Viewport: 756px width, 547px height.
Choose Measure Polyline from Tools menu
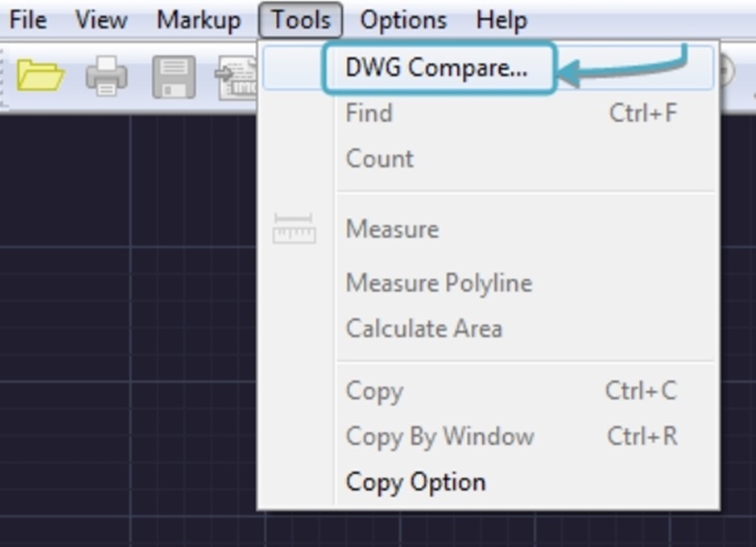tap(438, 282)
